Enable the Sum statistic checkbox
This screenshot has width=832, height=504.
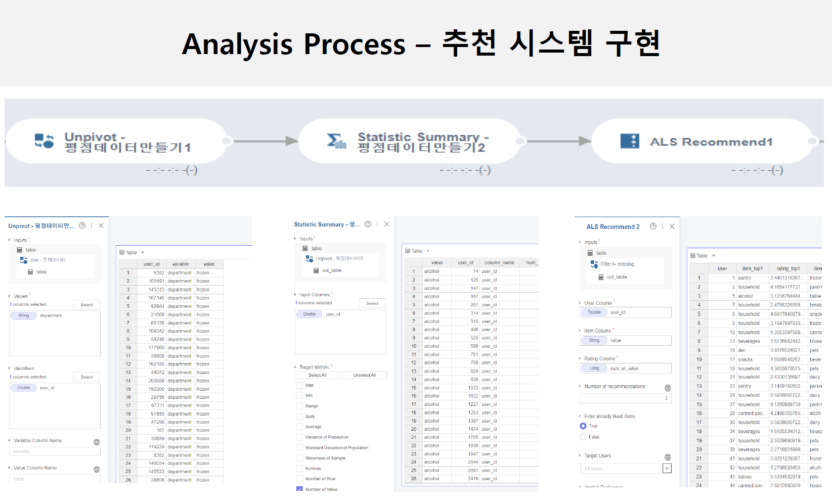(x=299, y=416)
